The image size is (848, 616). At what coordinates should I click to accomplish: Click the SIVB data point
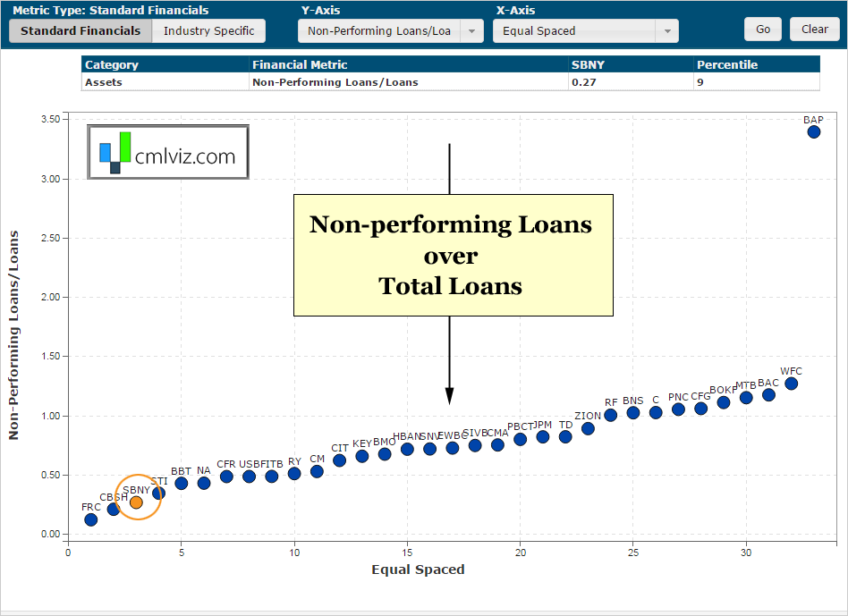475,445
